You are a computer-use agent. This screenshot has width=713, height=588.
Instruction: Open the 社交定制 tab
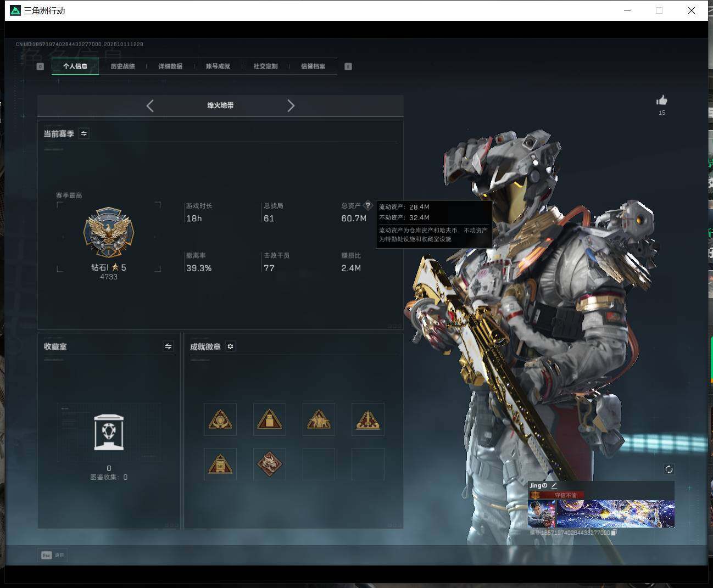tap(265, 66)
